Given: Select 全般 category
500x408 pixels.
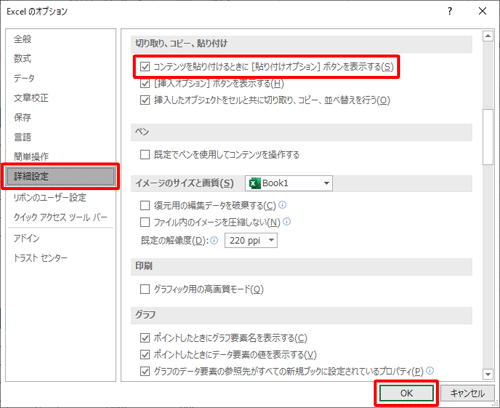Looking at the screenshot, I should click(x=60, y=39).
